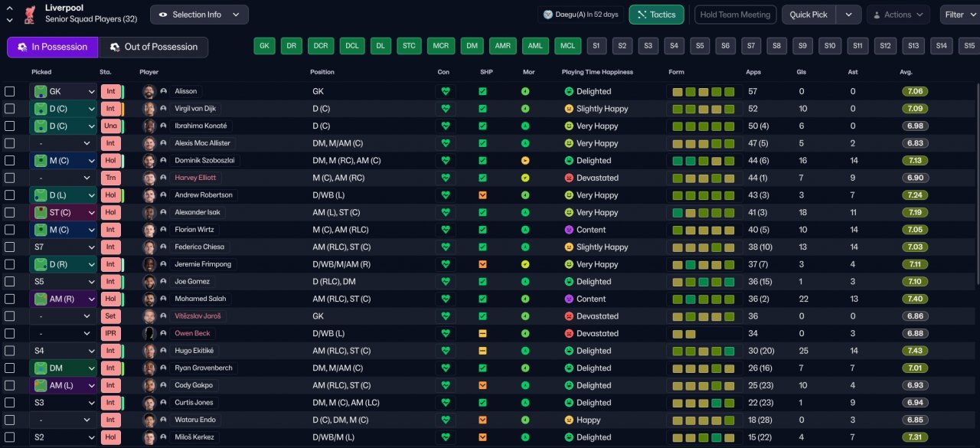This screenshot has height=448, width=980.
Task: Select the GK position chip
Action: coord(264,46)
